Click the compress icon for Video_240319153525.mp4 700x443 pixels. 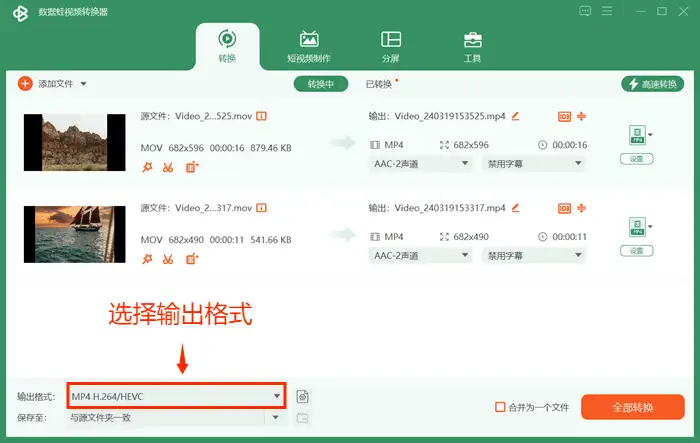(581, 117)
